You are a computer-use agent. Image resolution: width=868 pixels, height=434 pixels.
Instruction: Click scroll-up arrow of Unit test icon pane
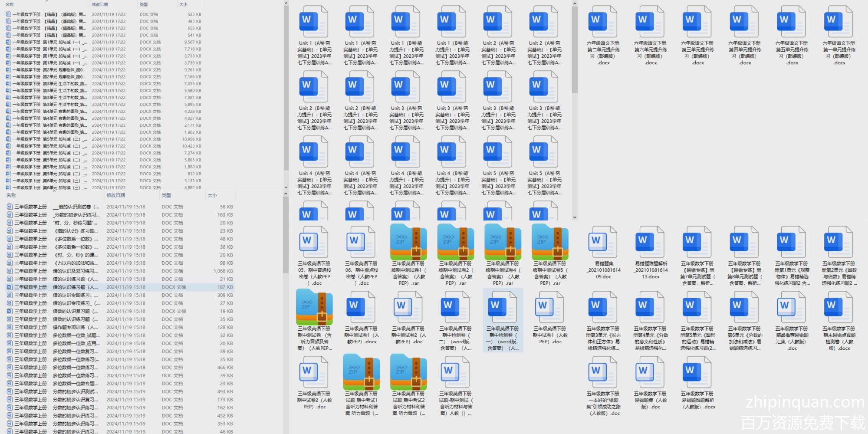point(575,3)
